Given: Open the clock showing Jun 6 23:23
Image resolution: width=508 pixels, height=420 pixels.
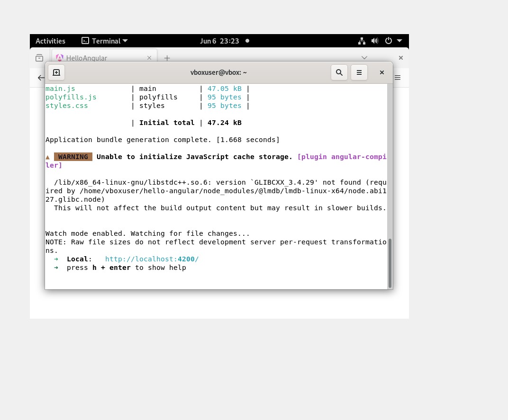Looking at the screenshot, I should 219,41.
